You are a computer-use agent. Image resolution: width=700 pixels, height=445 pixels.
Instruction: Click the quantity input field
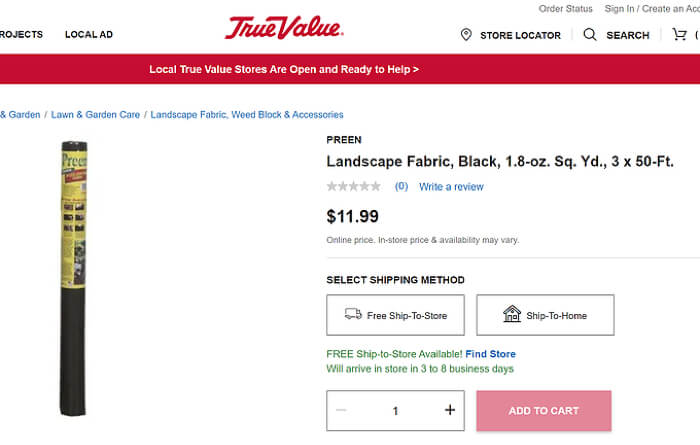coord(395,411)
